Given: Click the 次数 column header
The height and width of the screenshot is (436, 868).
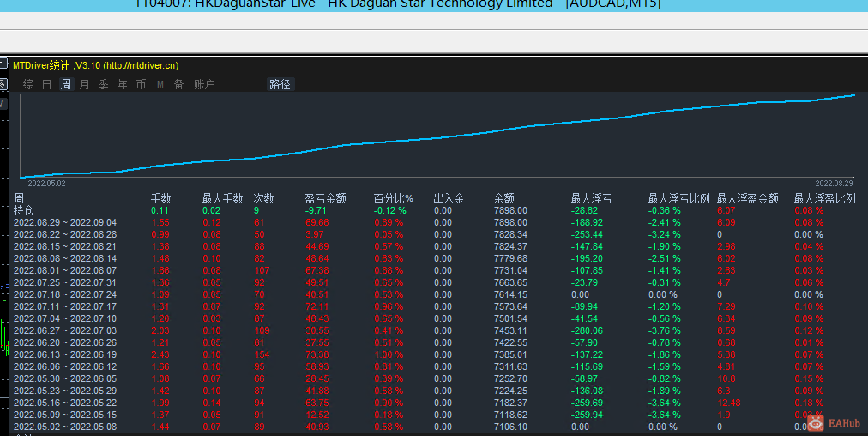Looking at the screenshot, I should click(264, 198).
